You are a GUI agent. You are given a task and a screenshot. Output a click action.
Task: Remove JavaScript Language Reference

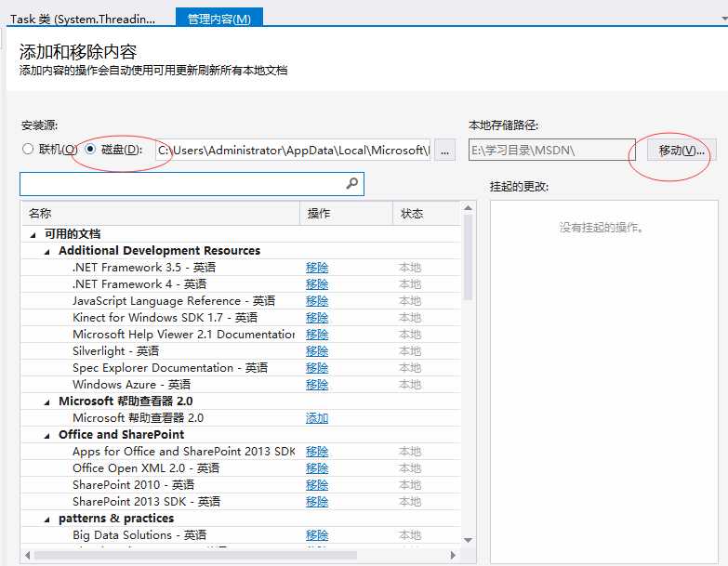(x=317, y=301)
